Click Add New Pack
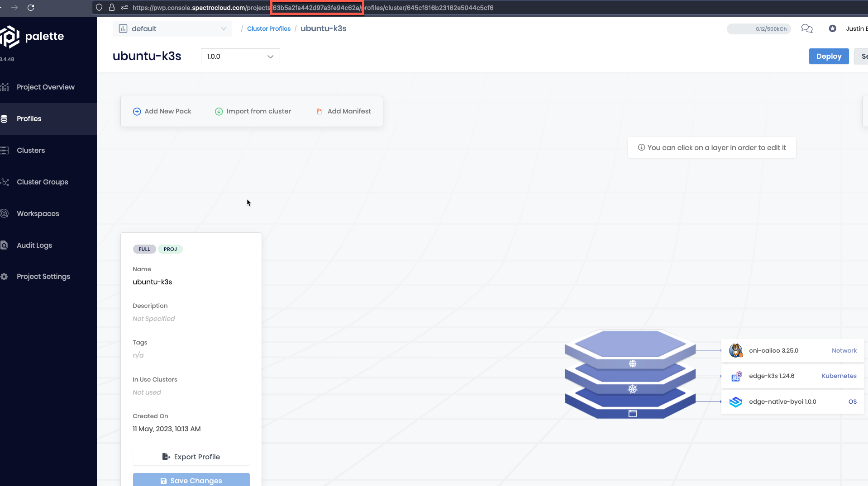The width and height of the screenshot is (868, 486). click(x=162, y=111)
